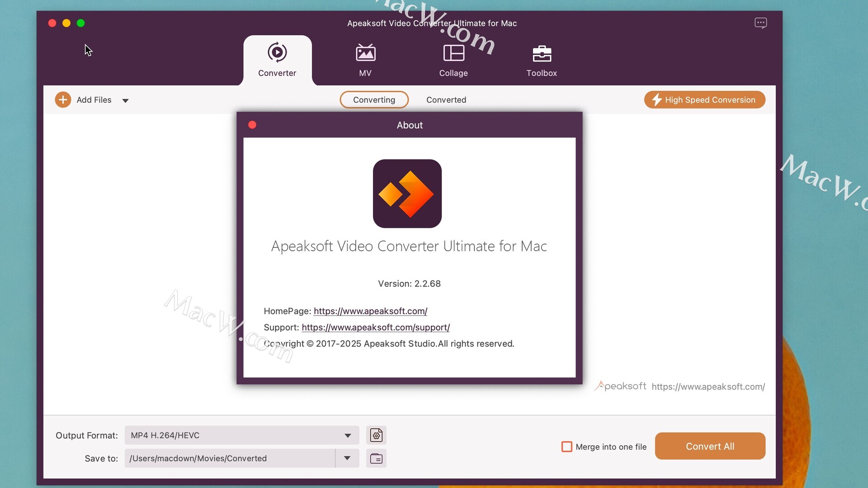The height and width of the screenshot is (488, 868).
Task: Close the About dialog
Action: [252, 125]
